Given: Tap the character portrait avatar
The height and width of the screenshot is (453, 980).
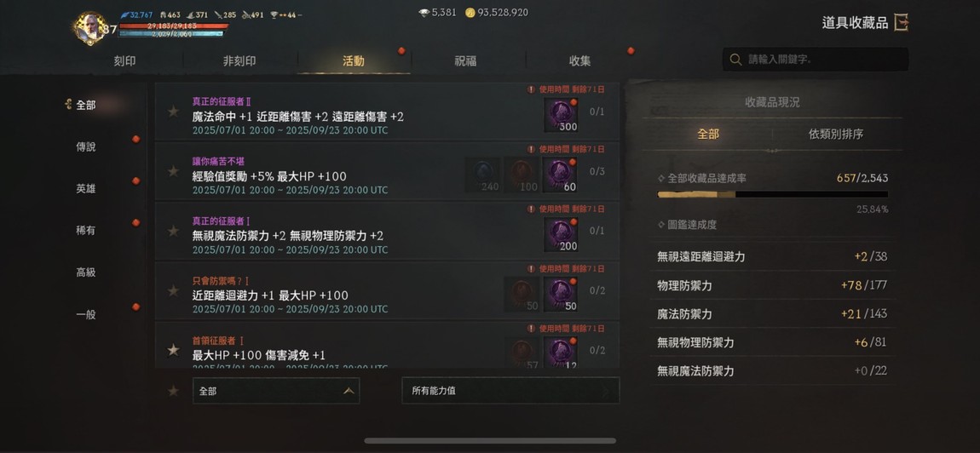Looking at the screenshot, I should 90,28.
